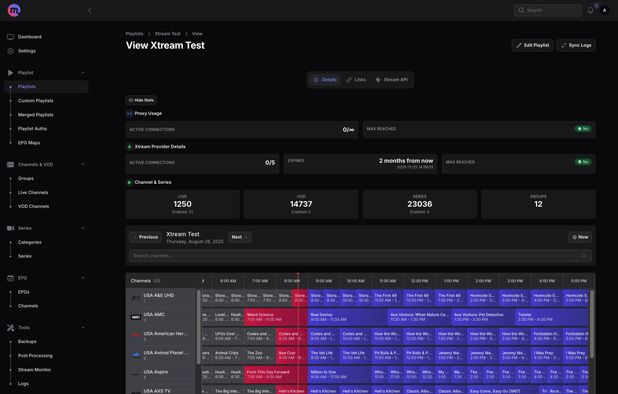
Task: Click the Playlist play icon in sidebar
Action: (x=10, y=72)
